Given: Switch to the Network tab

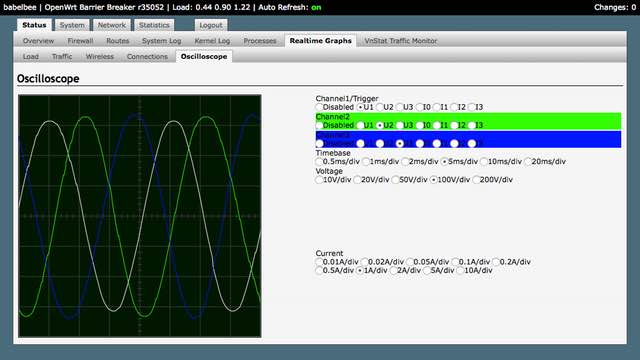Looking at the screenshot, I should coord(111,25).
